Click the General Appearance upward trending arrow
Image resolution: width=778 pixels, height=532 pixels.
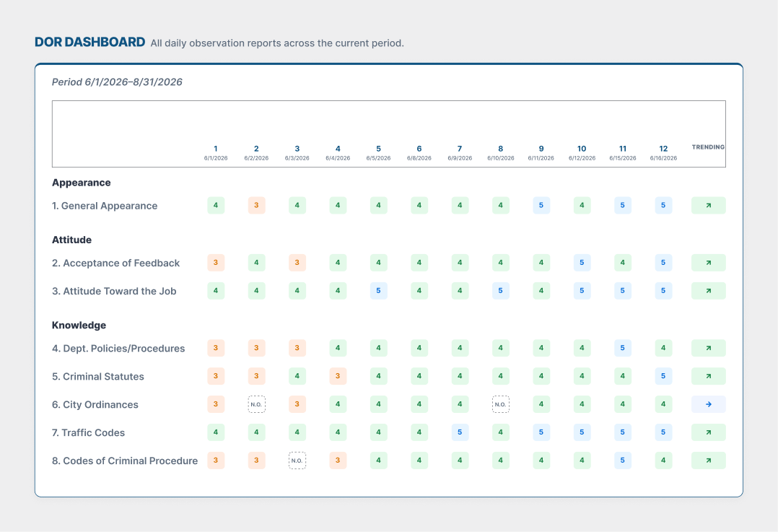(708, 206)
